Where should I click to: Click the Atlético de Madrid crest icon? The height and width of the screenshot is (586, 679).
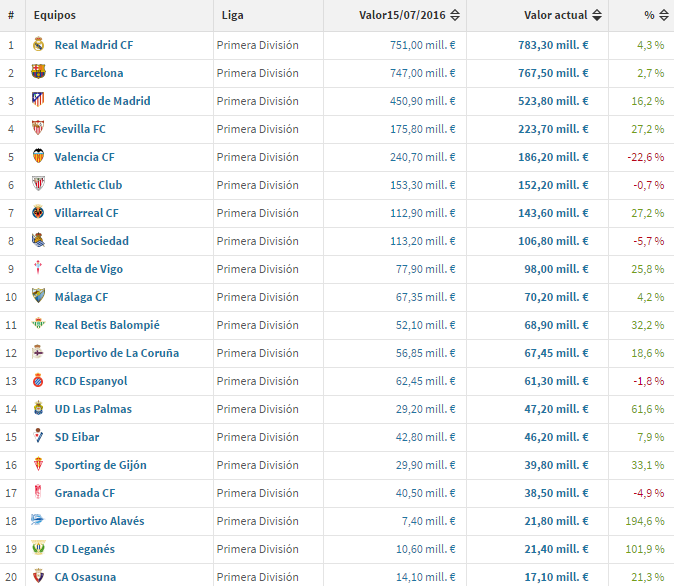click(39, 100)
